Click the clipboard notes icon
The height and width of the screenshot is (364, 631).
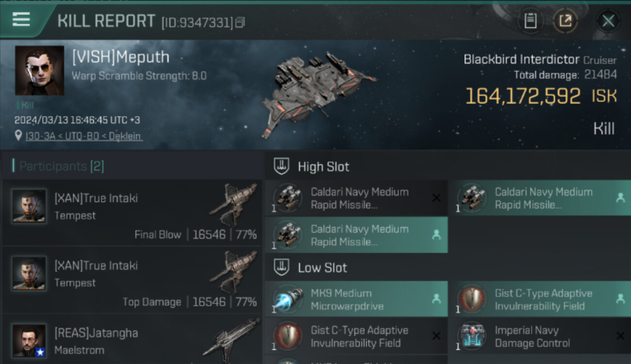[x=531, y=21]
